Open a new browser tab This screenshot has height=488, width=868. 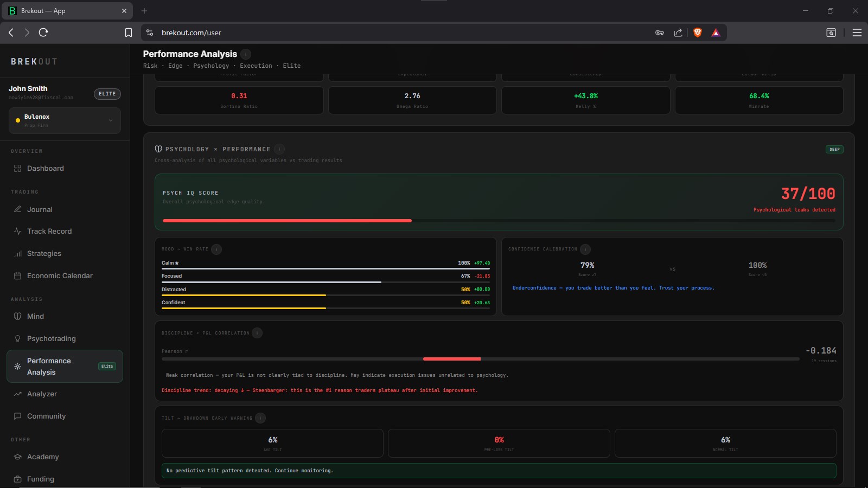[144, 11]
